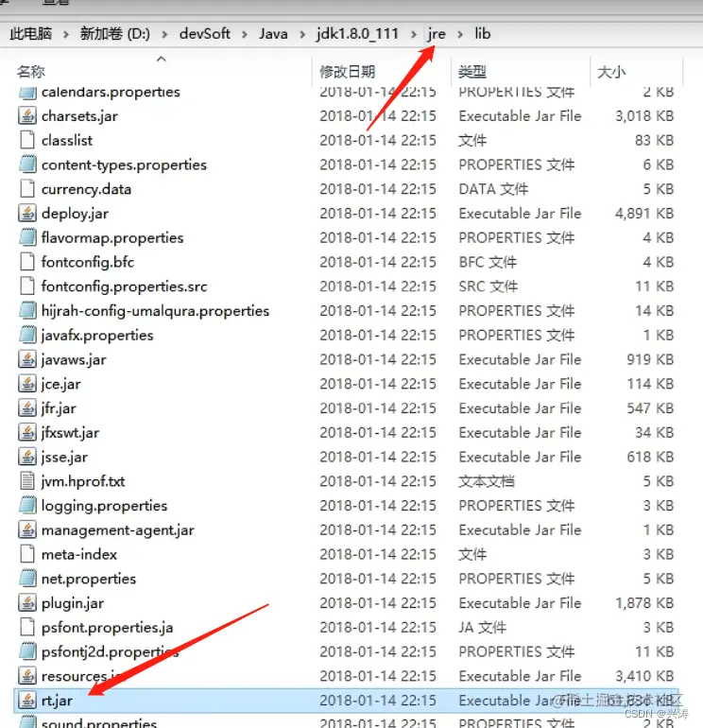Click the jsse.jar Java icon
The image size is (703, 728).
[x=26, y=457]
